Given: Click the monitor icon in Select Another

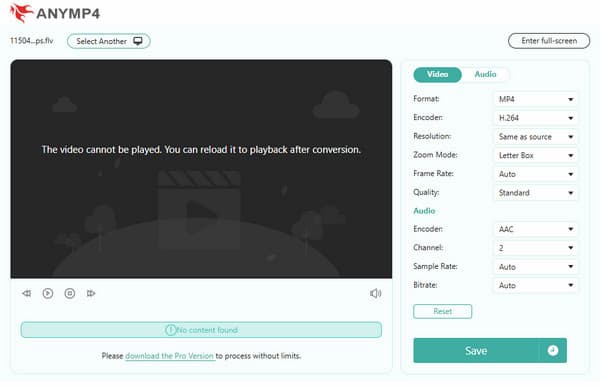Looking at the screenshot, I should (x=138, y=41).
